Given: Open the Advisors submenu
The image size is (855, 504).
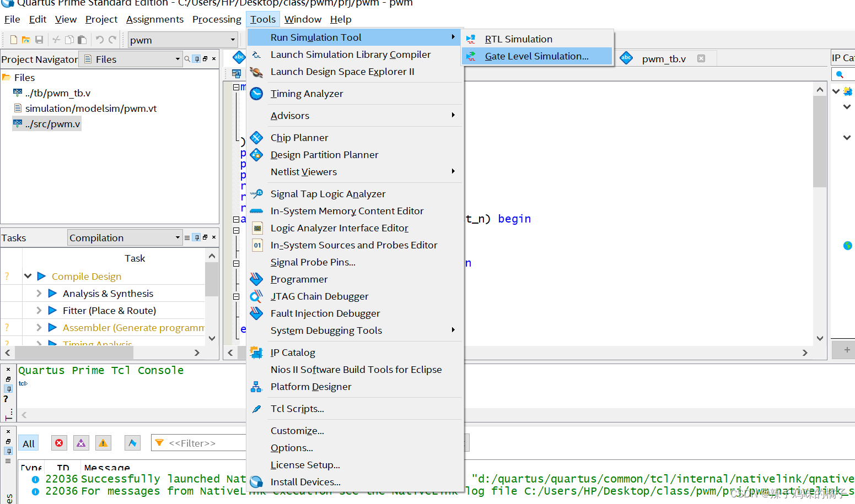Looking at the screenshot, I should pyautogui.click(x=355, y=116).
